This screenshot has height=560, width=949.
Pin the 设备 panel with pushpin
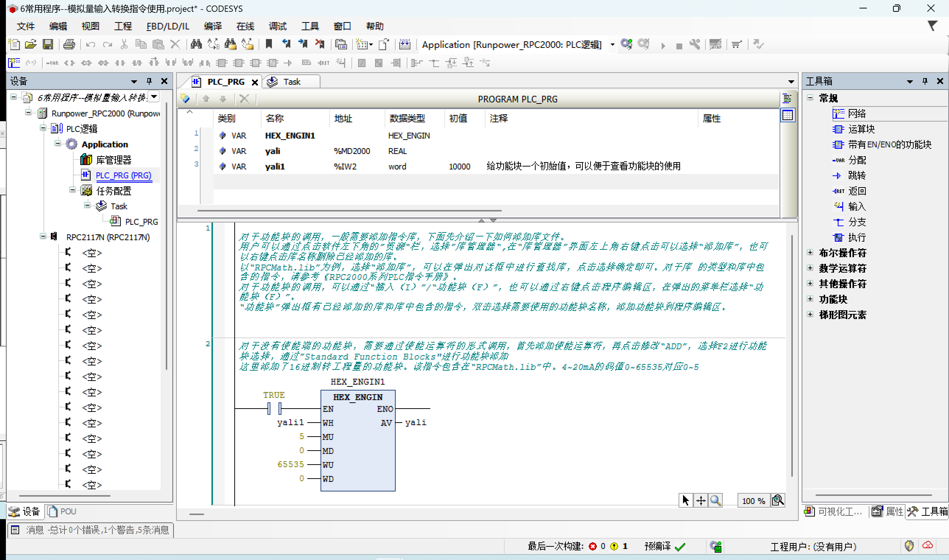(149, 81)
